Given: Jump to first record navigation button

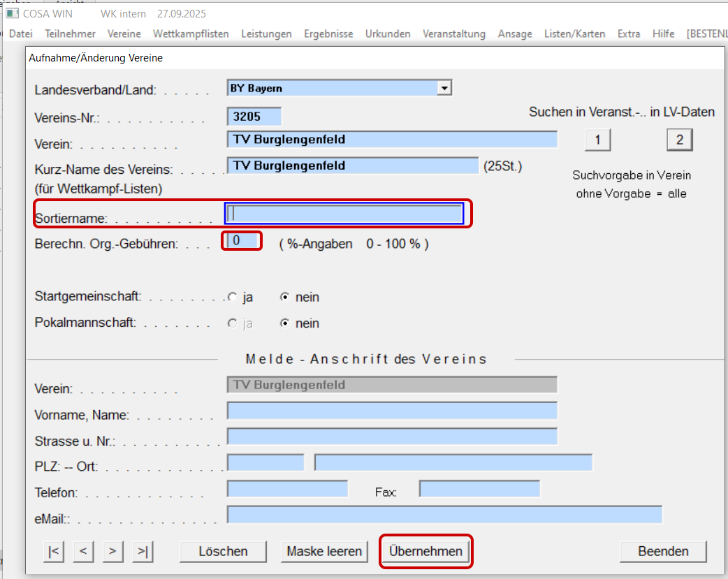Looking at the screenshot, I should point(53,551).
